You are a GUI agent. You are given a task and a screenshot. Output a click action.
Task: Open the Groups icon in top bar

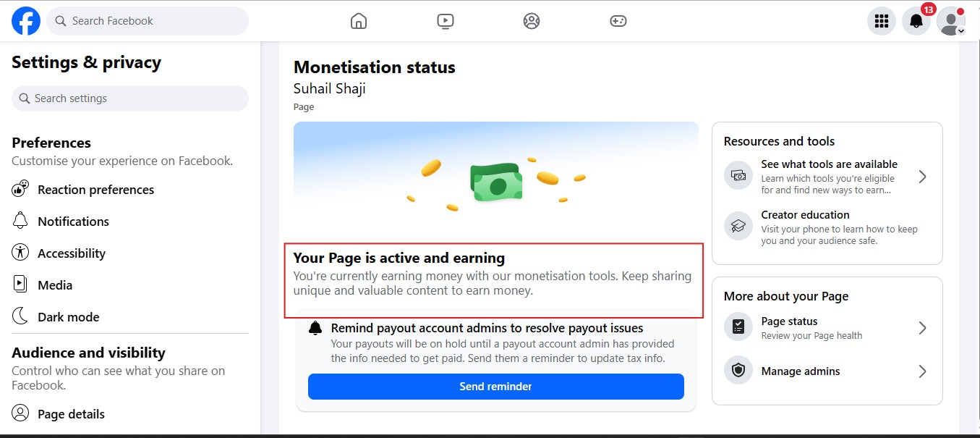click(x=532, y=21)
